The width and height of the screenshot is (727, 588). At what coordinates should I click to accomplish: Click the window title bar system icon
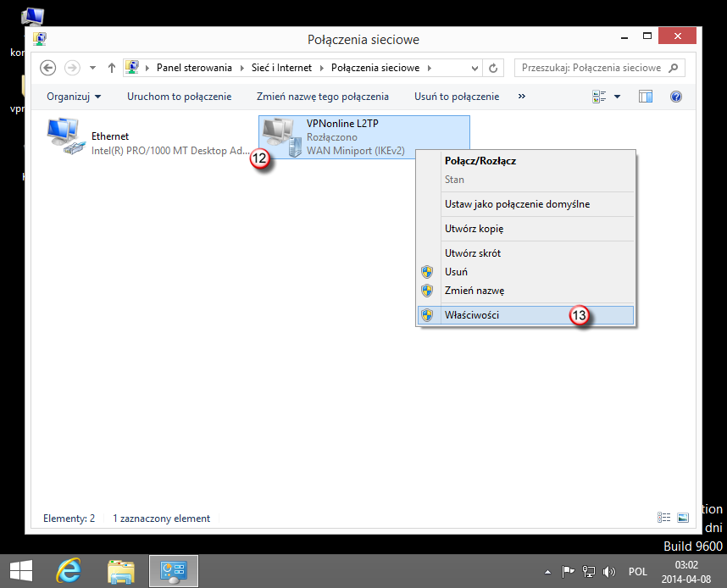40,38
